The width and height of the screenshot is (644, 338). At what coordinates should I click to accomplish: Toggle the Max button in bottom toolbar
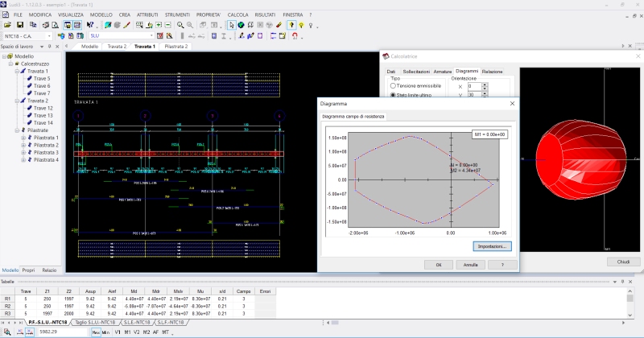[95, 332]
